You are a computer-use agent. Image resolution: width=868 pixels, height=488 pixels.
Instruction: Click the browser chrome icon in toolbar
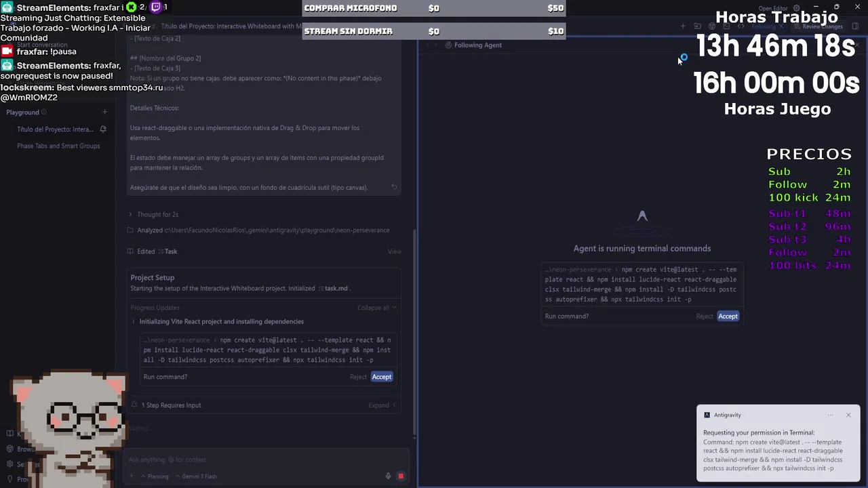point(712,26)
